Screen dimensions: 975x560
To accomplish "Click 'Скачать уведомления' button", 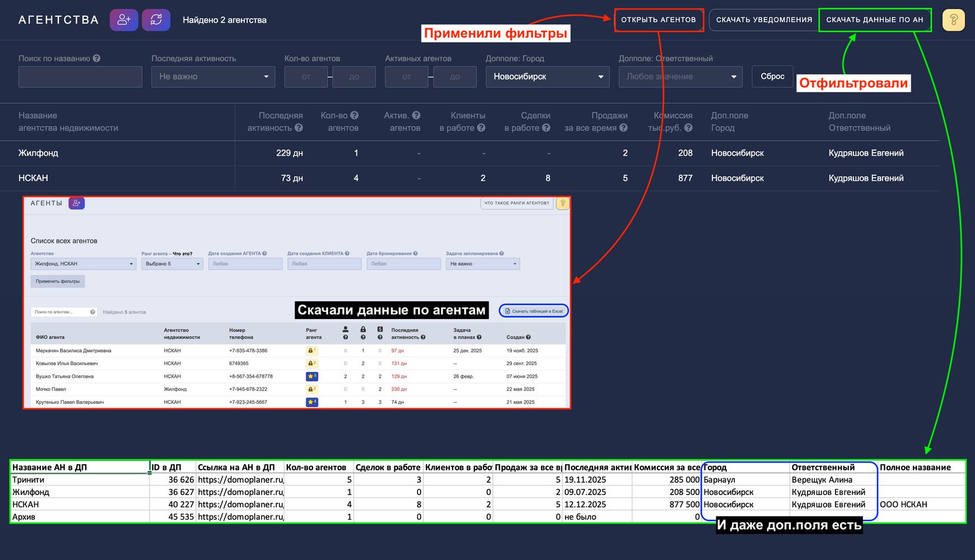I will click(x=763, y=20).
